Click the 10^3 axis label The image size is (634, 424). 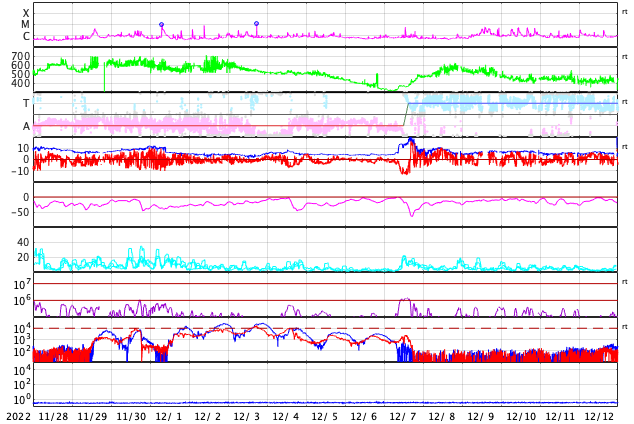coord(21,340)
